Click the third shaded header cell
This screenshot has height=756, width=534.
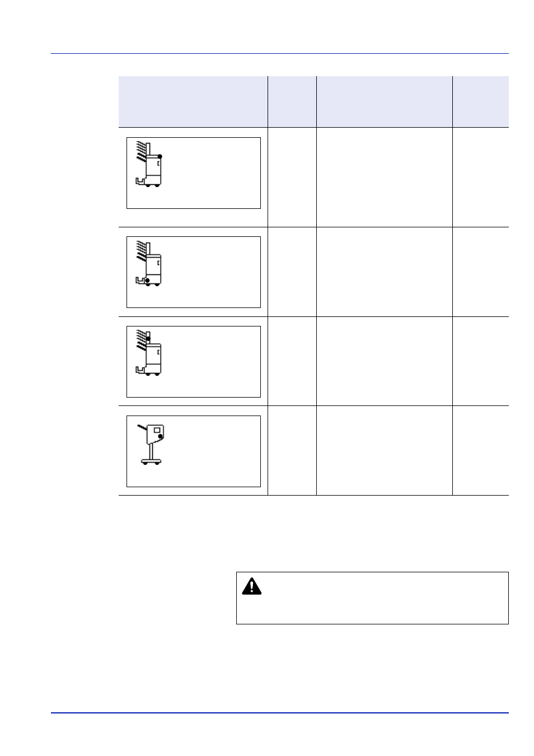(385, 102)
